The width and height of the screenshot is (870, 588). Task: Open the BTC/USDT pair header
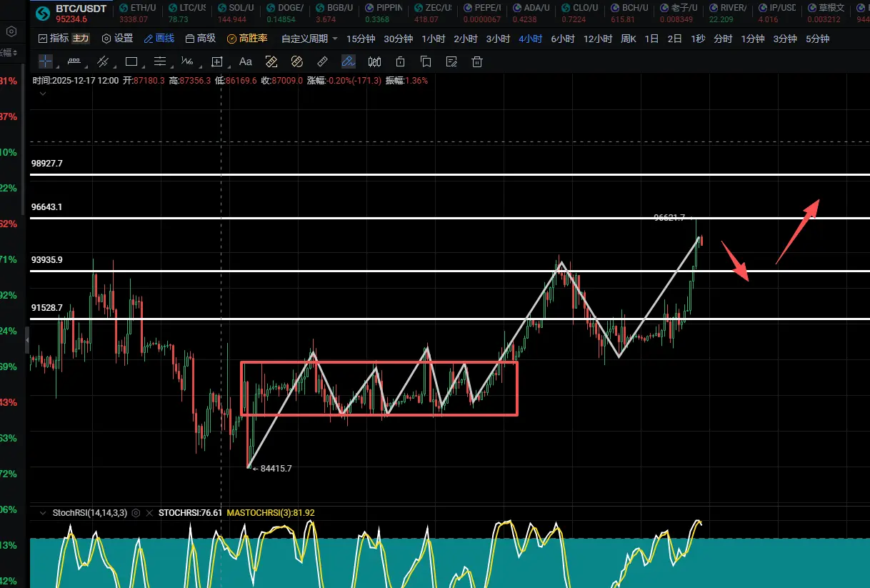71,13
